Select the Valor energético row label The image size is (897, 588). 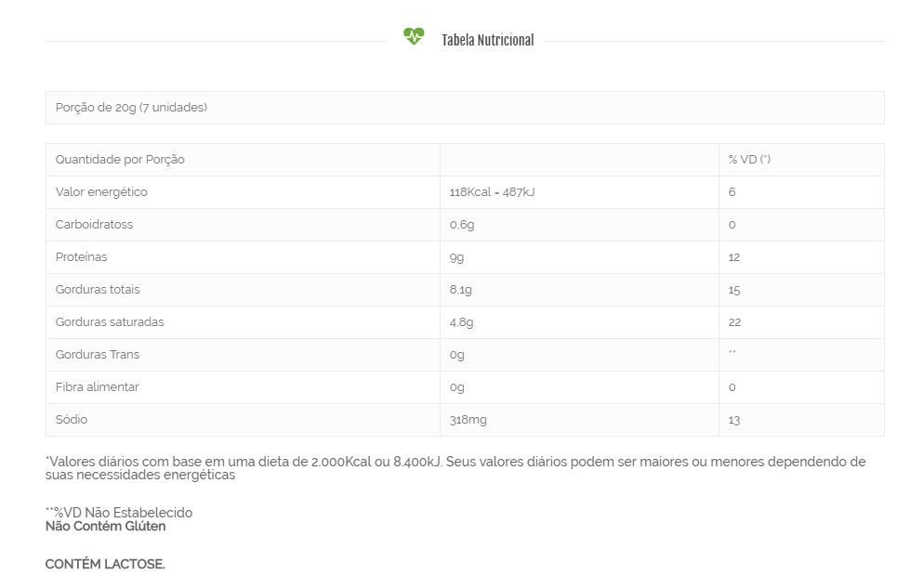[101, 192]
